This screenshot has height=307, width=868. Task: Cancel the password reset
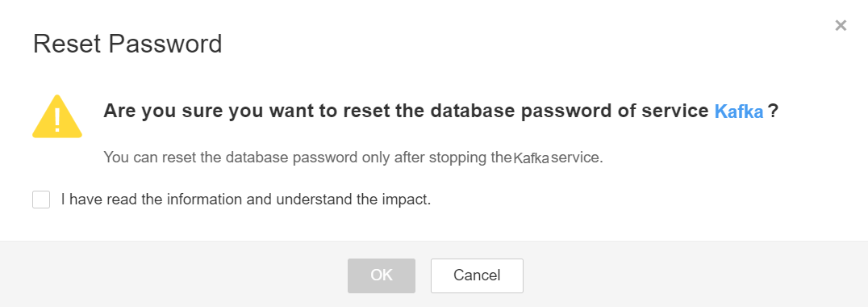(477, 275)
